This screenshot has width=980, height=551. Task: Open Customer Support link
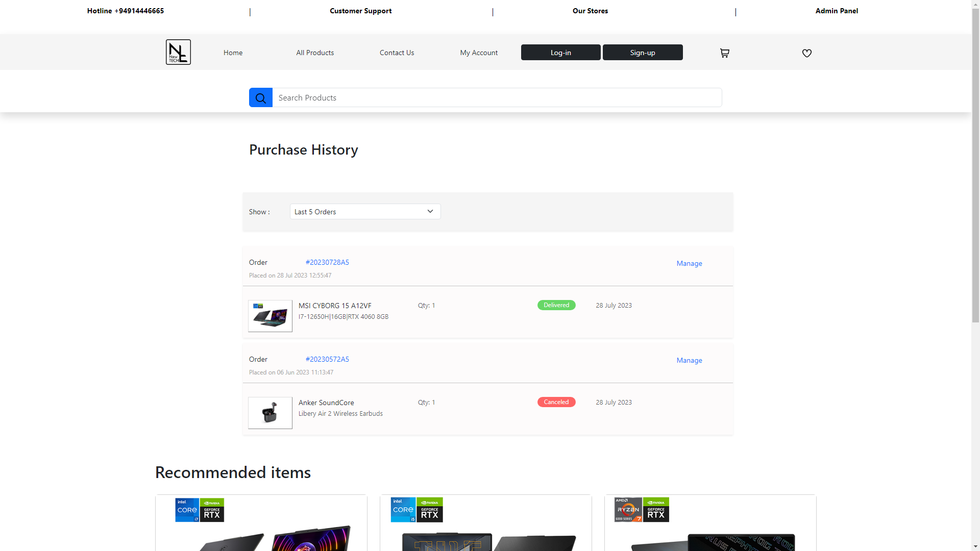[360, 11]
